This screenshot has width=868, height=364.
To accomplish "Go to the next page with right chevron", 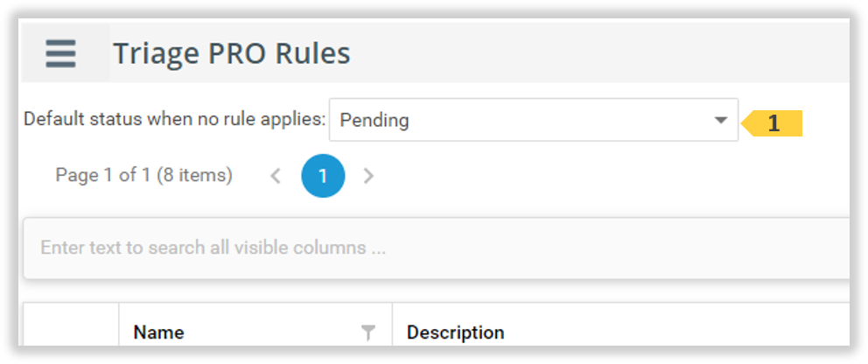I will pos(368,176).
